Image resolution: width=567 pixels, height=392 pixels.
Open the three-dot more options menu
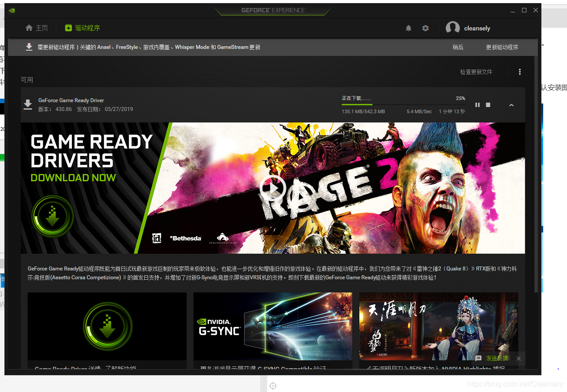tap(520, 72)
